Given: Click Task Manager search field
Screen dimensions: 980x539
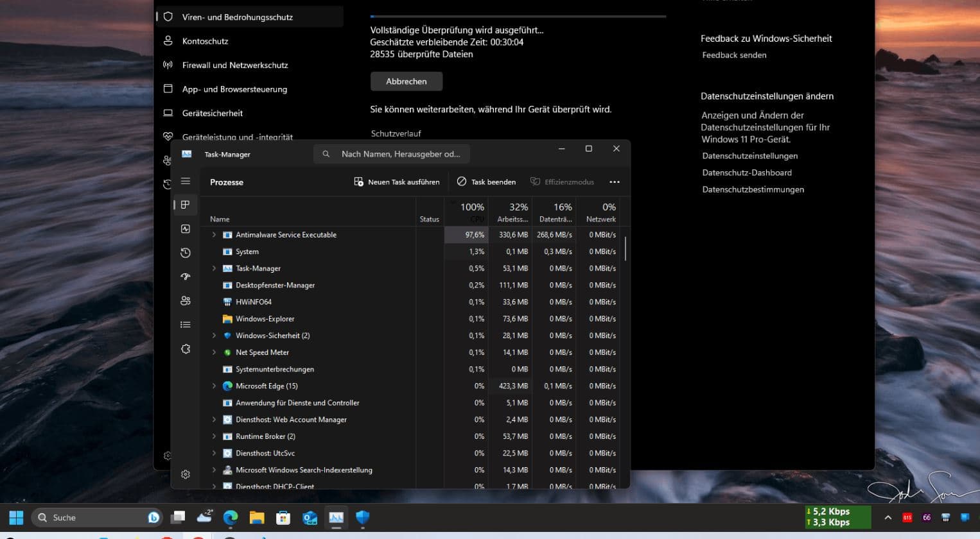Looking at the screenshot, I should coord(392,154).
